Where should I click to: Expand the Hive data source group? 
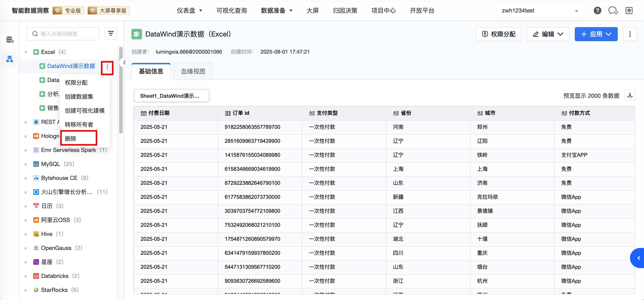coord(26,234)
